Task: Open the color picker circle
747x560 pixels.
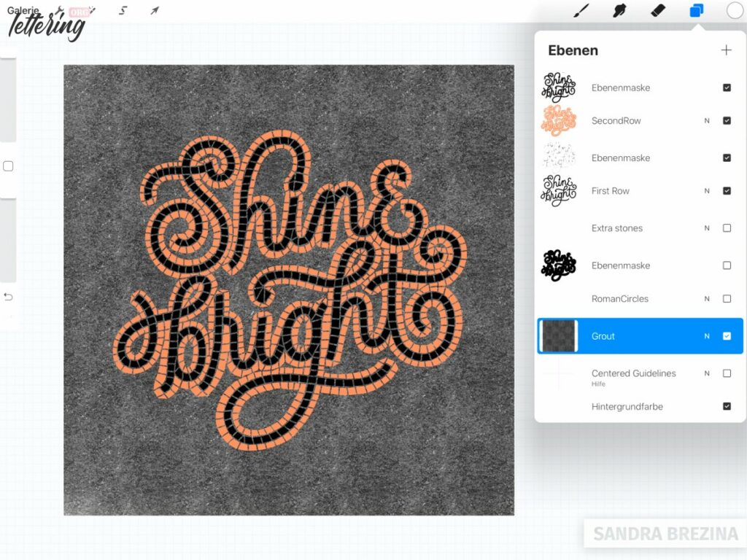Action: [734, 10]
